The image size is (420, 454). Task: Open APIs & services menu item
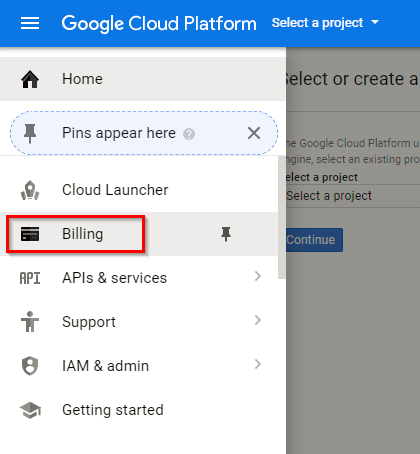pos(139,278)
